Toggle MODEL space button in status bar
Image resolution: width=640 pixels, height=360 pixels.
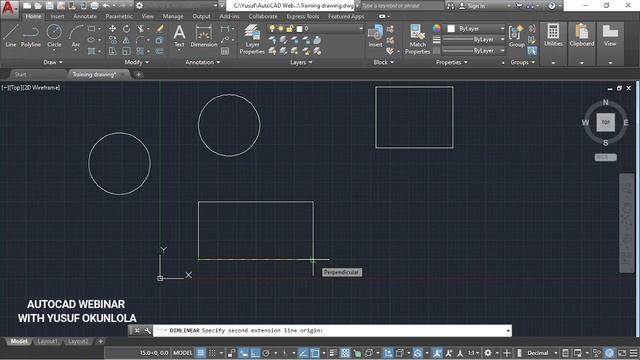coord(182,353)
